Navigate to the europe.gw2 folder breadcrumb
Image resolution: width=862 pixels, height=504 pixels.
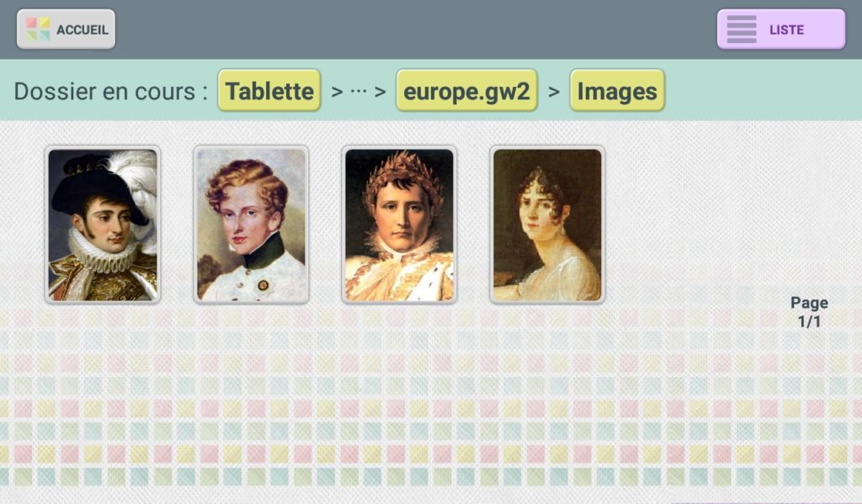pyautogui.click(x=466, y=91)
